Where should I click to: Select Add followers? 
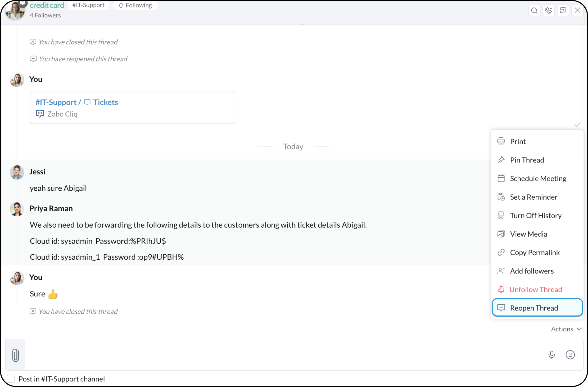pyautogui.click(x=537, y=271)
